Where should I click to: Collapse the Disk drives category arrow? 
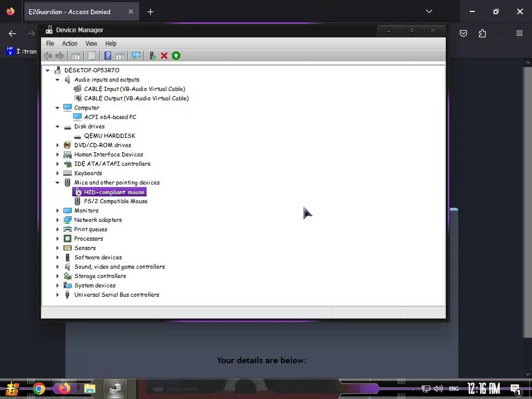(x=57, y=127)
